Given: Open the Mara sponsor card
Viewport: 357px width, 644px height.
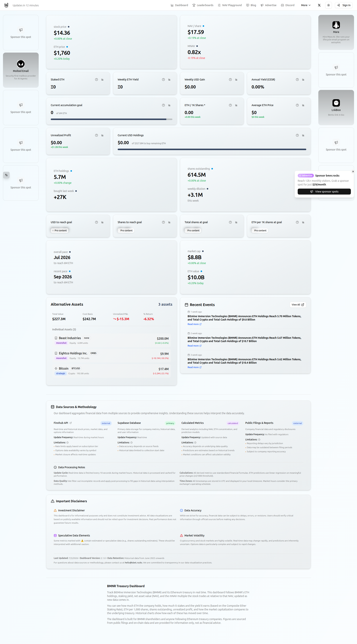Looking at the screenshot, I should tap(336, 32).
